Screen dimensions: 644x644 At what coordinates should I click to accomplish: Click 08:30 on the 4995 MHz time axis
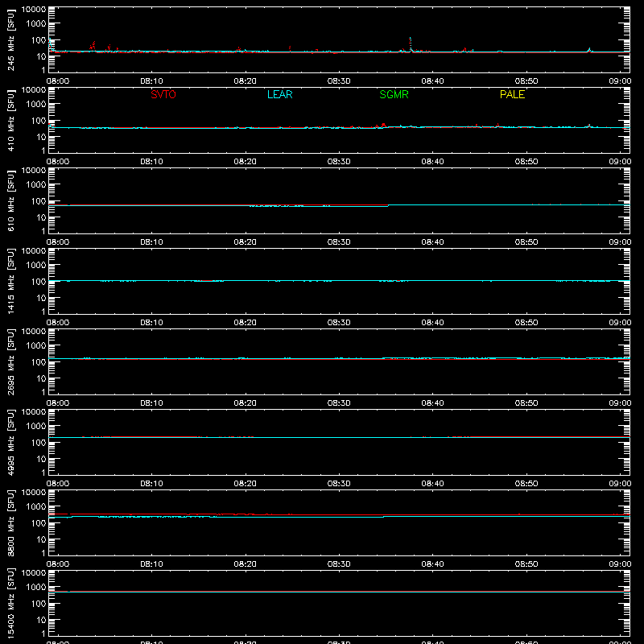(339, 484)
